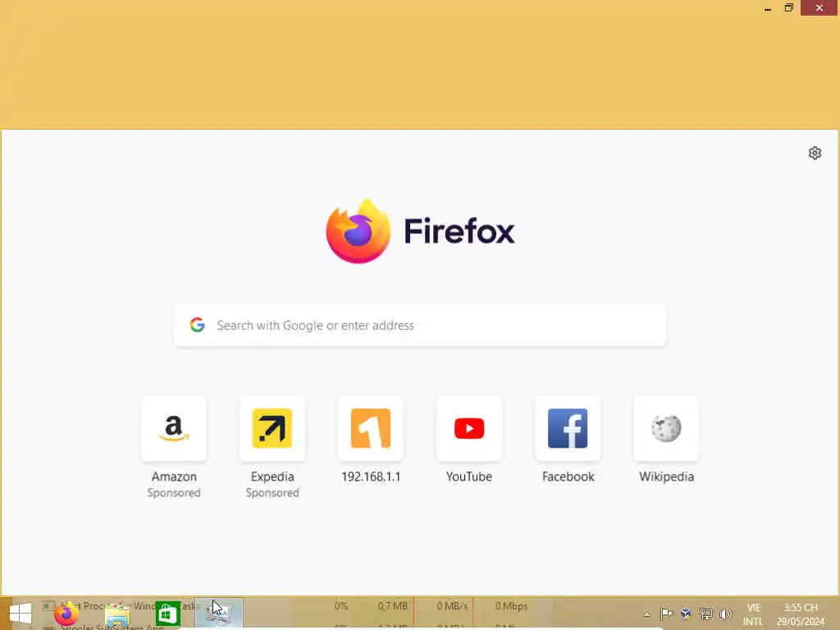The height and width of the screenshot is (630, 840).
Task: Open the network status tray icon
Action: [706, 614]
